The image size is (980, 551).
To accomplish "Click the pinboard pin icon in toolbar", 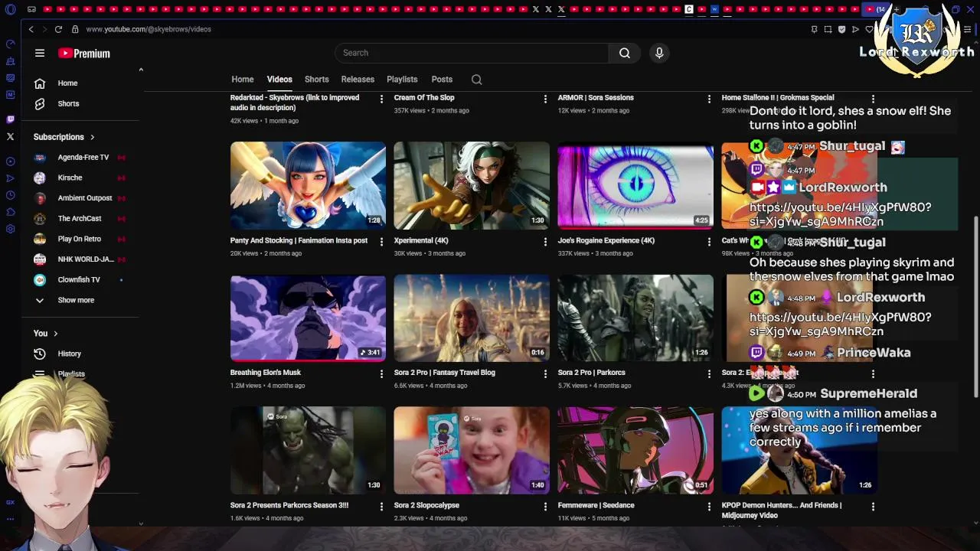I will pyautogui.click(x=814, y=29).
